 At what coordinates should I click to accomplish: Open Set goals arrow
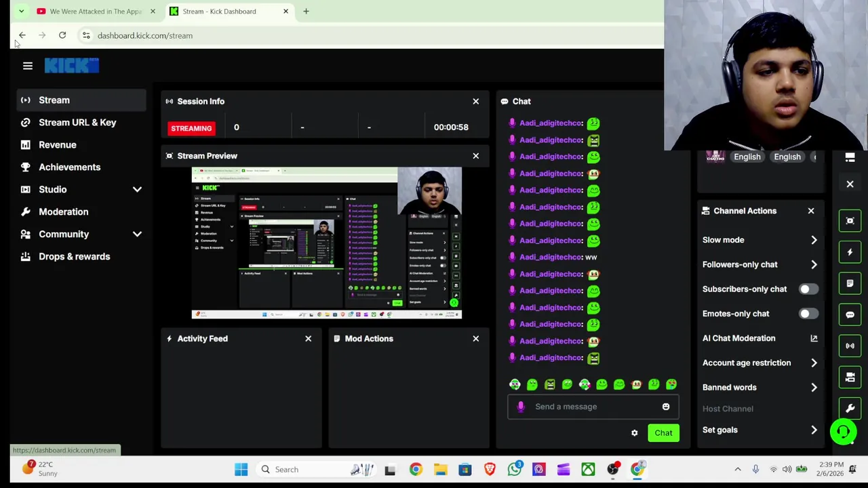tap(814, 430)
